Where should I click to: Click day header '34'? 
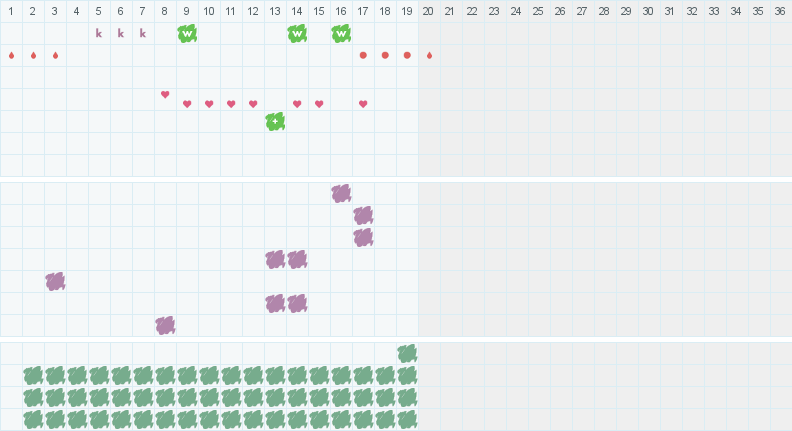click(736, 11)
